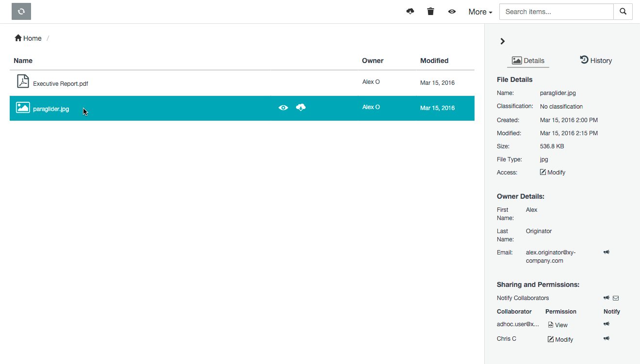640x364 pixels.
Task: Download paraglider.jpg using row cloud icon
Action: [x=301, y=108]
